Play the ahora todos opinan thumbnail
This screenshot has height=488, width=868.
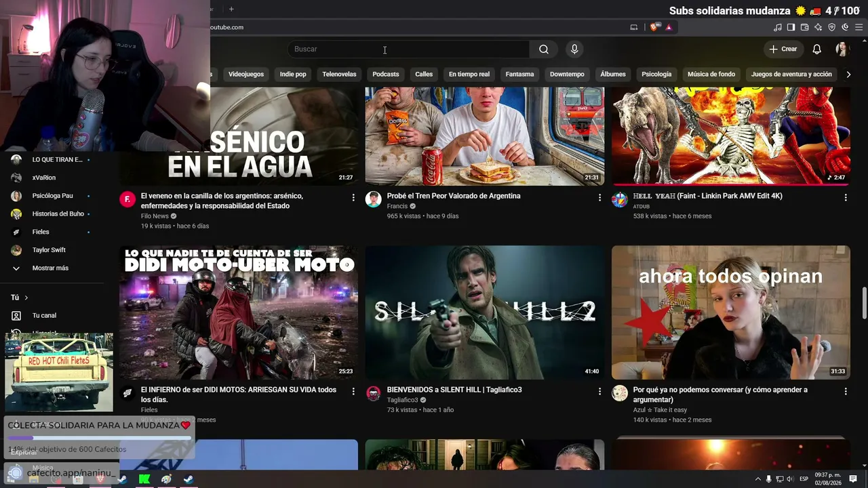pyautogui.click(x=731, y=312)
